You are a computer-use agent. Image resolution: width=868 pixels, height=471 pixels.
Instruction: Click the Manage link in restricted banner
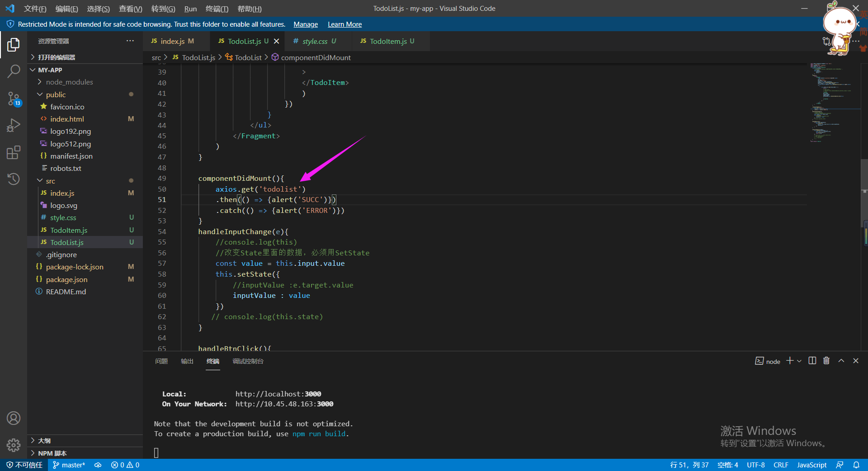[x=306, y=24]
